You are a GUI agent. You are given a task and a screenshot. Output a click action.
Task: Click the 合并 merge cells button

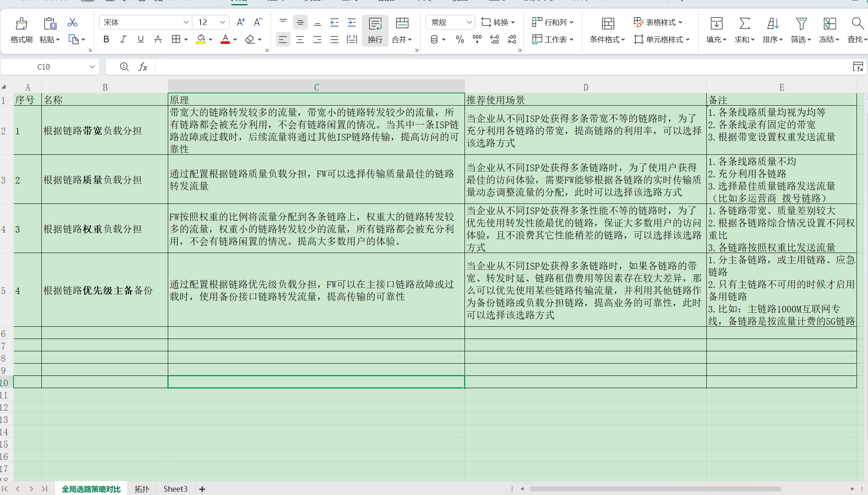(x=402, y=30)
